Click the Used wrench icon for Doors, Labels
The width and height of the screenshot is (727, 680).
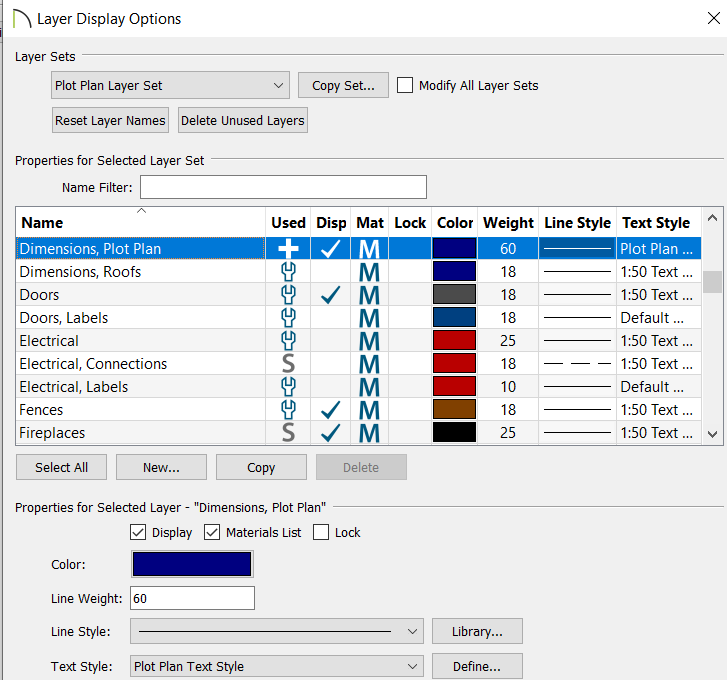(288, 318)
